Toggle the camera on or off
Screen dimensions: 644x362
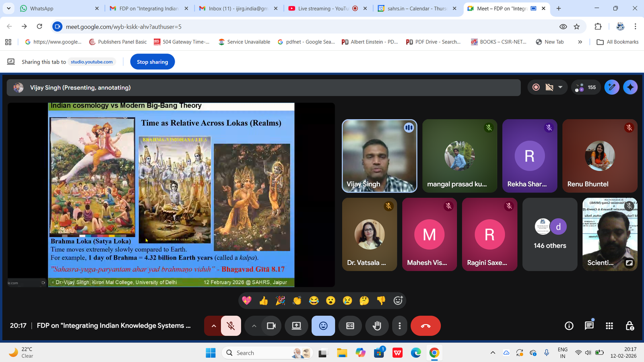click(x=271, y=326)
